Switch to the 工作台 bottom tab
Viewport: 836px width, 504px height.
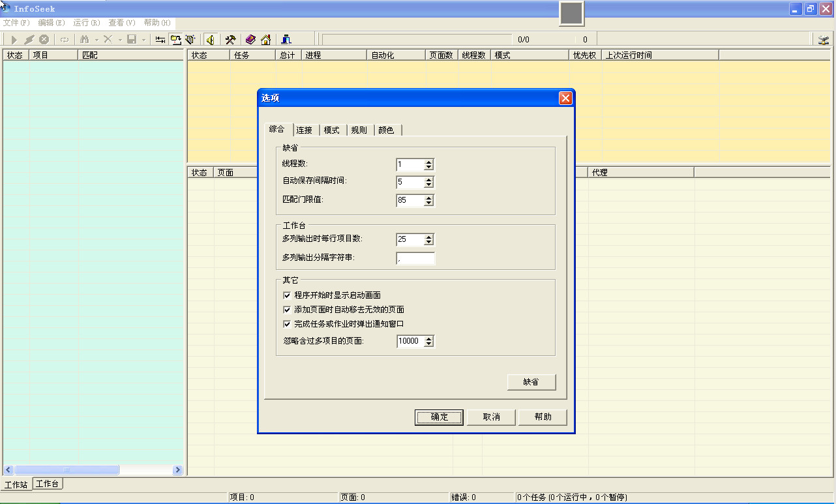[48, 484]
